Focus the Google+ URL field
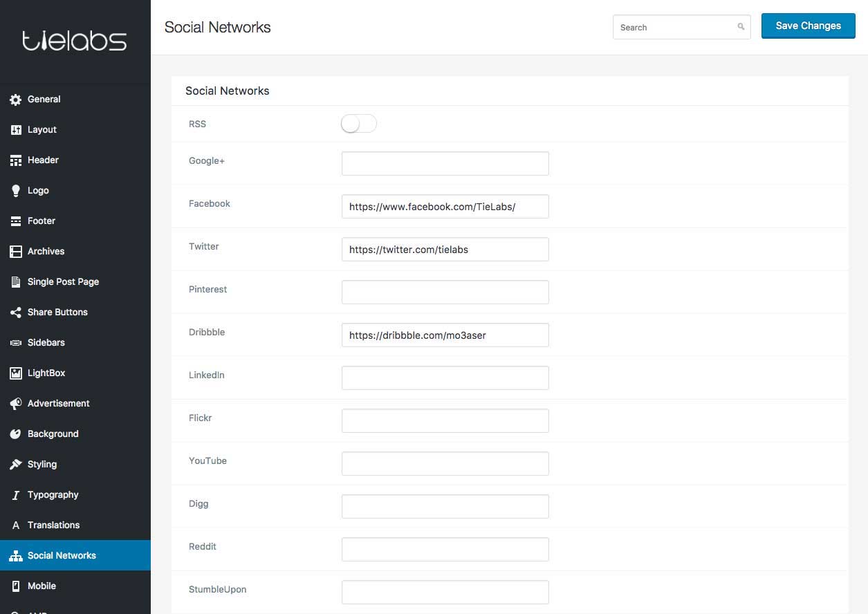Image resolution: width=868 pixels, height=614 pixels. (x=445, y=164)
